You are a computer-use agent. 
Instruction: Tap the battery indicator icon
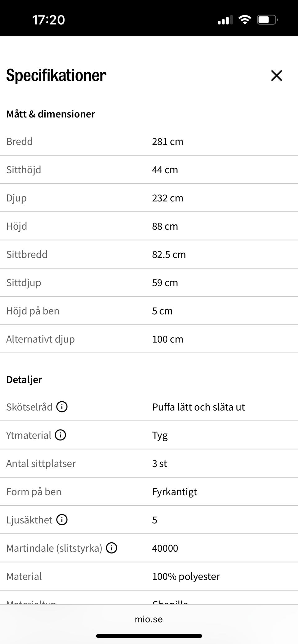pos(267,20)
